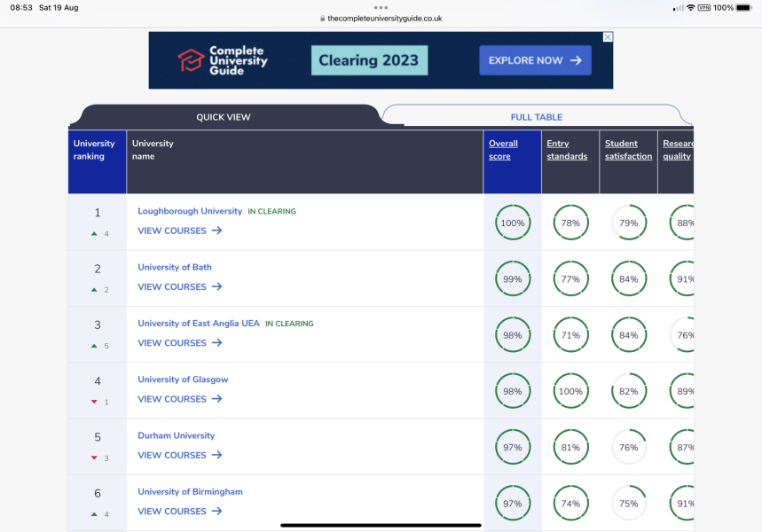The width and height of the screenshot is (762, 532).
Task: Click green up arrow under rank 2
Action: coord(94,290)
